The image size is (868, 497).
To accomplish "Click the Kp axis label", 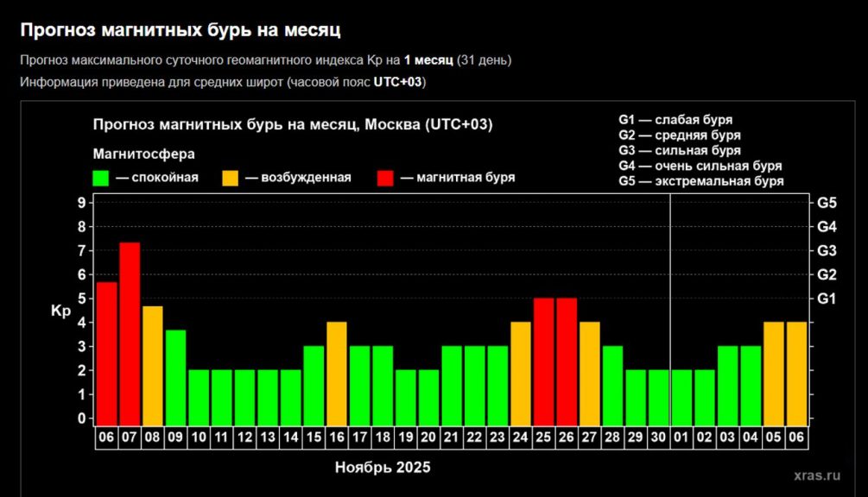I will 60,311.
